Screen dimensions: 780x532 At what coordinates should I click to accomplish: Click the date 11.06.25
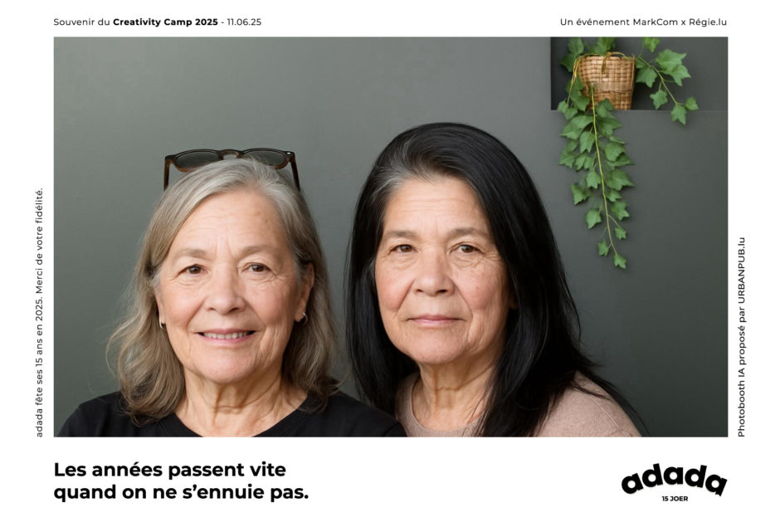pos(244,22)
